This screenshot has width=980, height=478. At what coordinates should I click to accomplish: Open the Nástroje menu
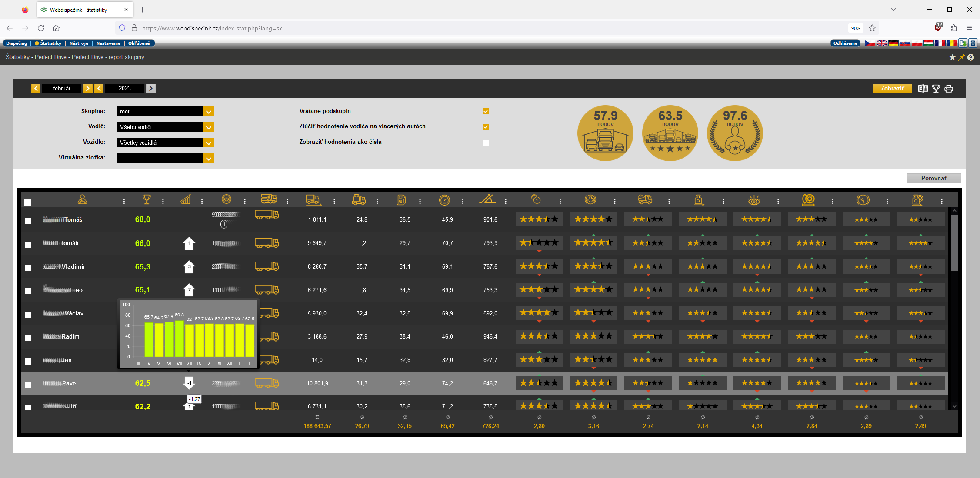(79, 43)
